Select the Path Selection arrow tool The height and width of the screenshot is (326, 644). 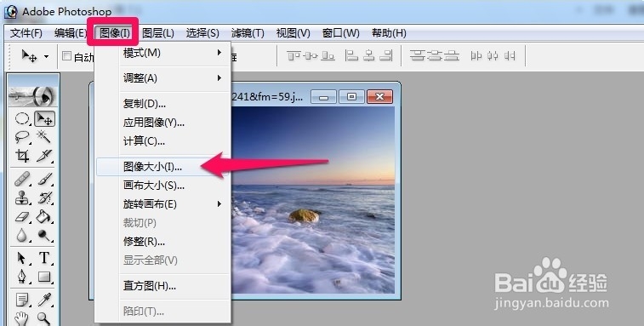click(x=22, y=258)
